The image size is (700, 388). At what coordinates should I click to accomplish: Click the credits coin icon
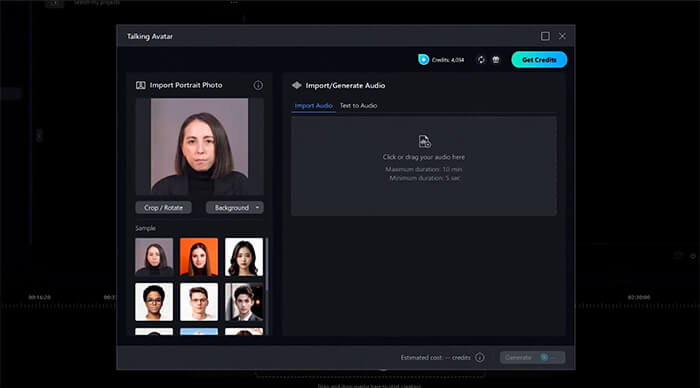click(x=423, y=59)
